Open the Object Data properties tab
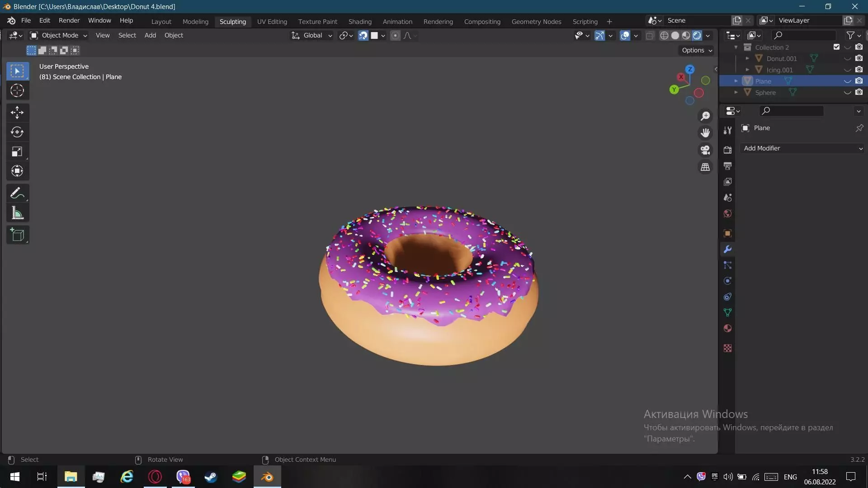Screen dimensions: 868x488 727,313
